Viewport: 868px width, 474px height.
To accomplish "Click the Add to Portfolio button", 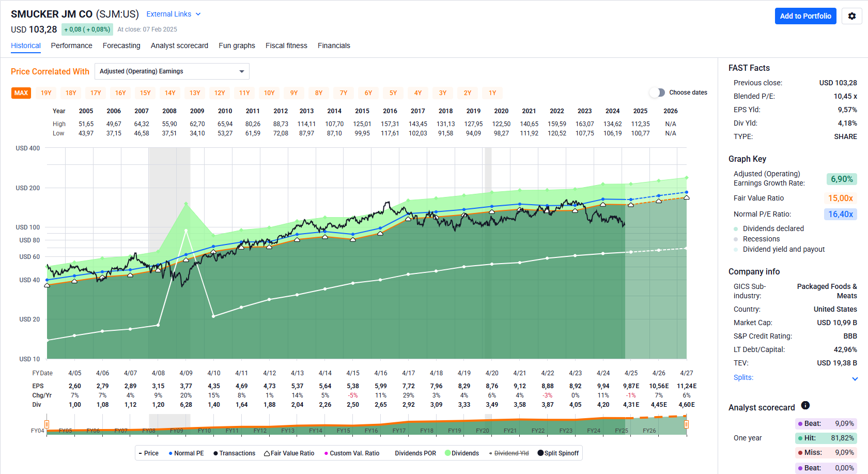I will pyautogui.click(x=805, y=16).
